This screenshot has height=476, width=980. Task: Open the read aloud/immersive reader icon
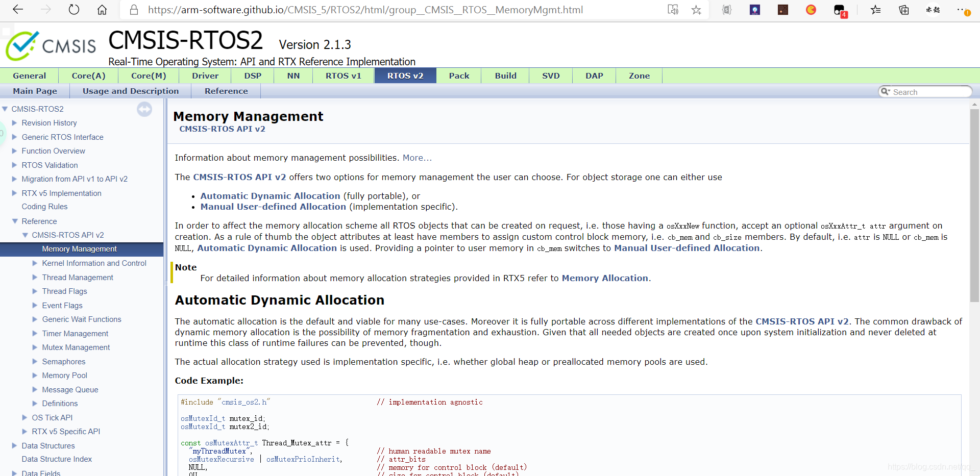[x=673, y=10]
